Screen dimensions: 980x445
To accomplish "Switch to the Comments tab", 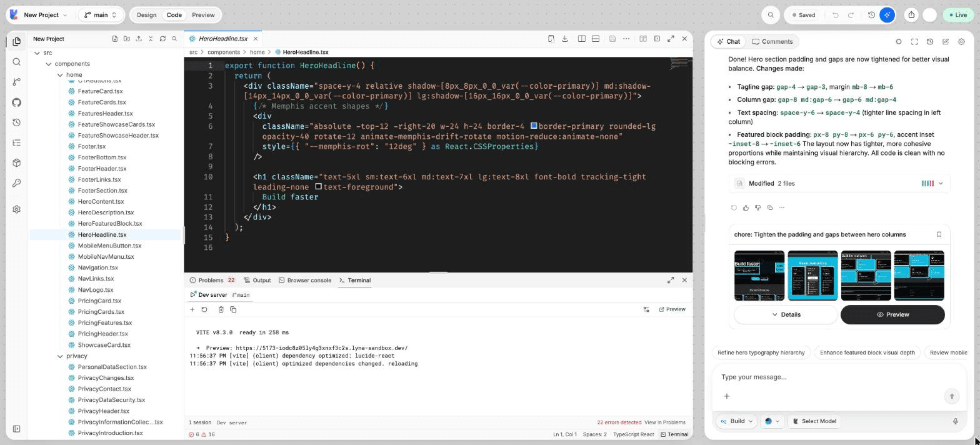I will tap(772, 42).
